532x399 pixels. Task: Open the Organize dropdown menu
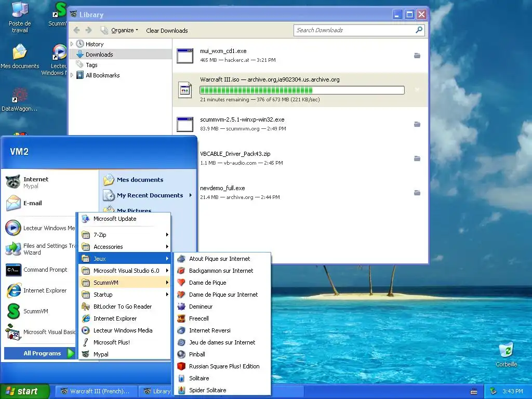[119, 30]
